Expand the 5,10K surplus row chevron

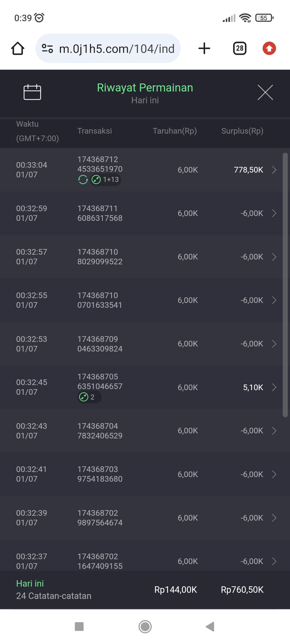coord(274,387)
